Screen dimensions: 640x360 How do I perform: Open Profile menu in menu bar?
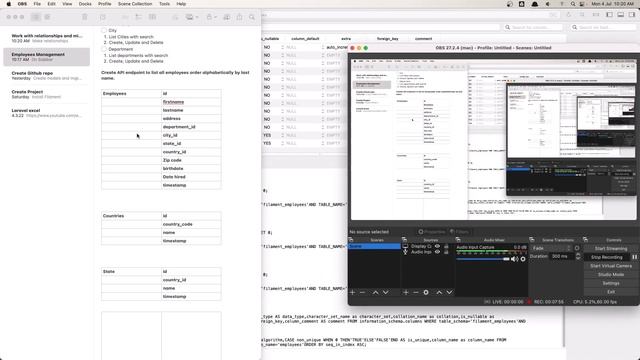pyautogui.click(x=104, y=4)
